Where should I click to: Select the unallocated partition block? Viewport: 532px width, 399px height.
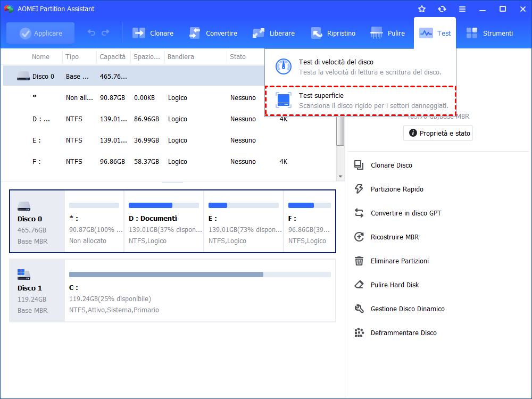tap(94, 221)
